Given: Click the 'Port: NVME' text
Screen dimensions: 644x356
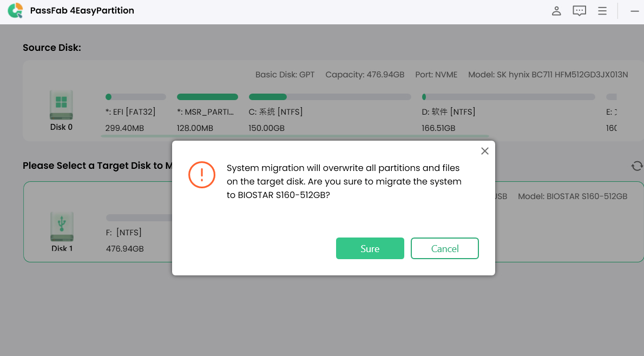Looking at the screenshot, I should pos(436,75).
